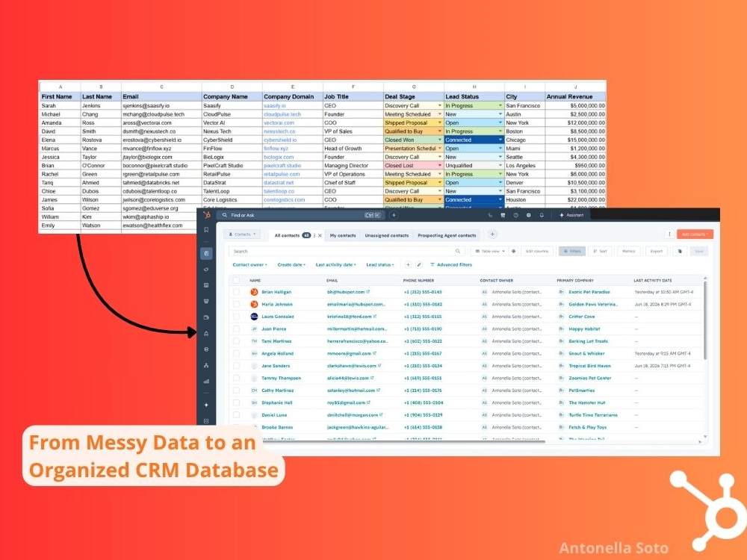Open the bookmarks icon in HubSpot sidebar

pyautogui.click(x=206, y=230)
